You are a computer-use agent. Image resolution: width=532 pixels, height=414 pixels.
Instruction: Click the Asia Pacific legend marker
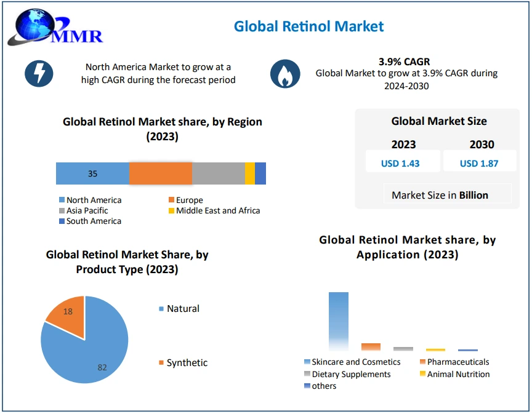point(62,211)
